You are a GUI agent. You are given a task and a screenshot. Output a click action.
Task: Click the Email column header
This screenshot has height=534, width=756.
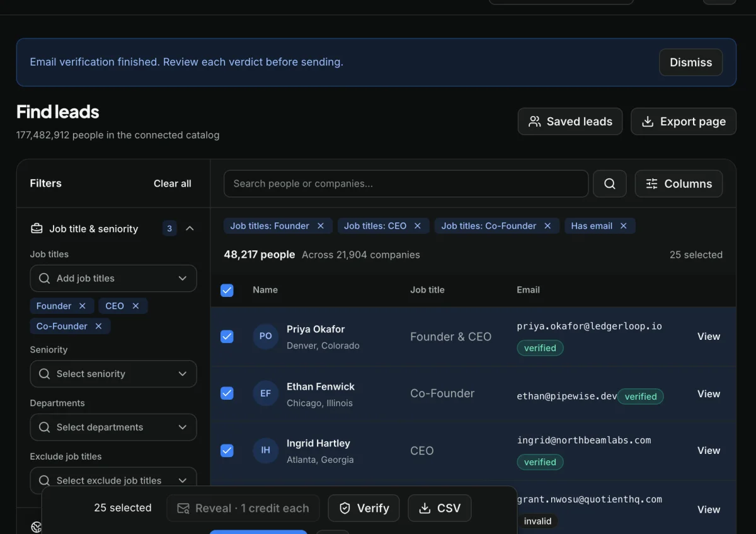[x=528, y=290]
